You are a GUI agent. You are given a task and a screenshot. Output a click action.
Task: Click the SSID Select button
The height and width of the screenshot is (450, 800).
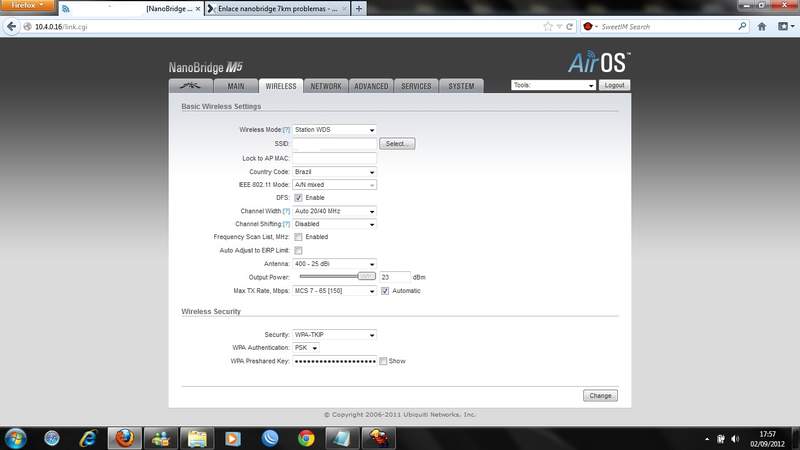(x=397, y=144)
